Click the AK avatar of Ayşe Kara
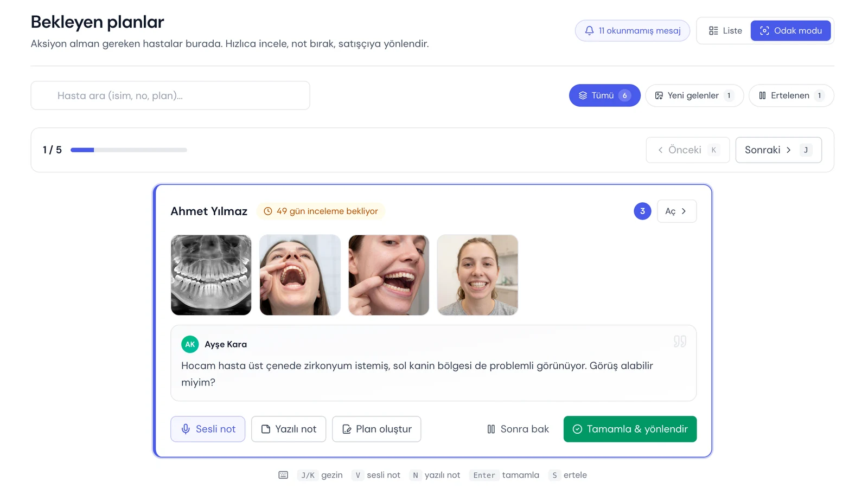The image size is (868, 495). tap(190, 344)
